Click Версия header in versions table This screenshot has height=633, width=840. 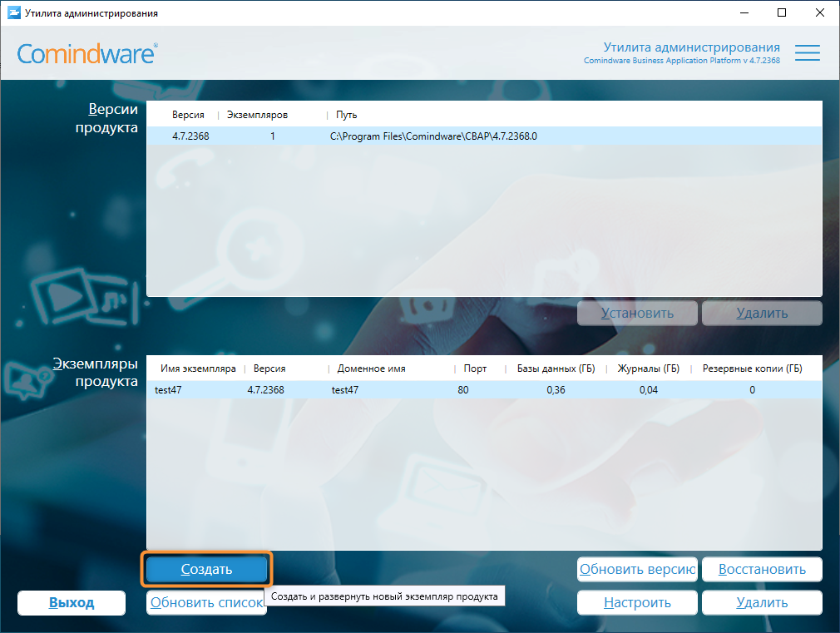pyautogui.click(x=188, y=115)
